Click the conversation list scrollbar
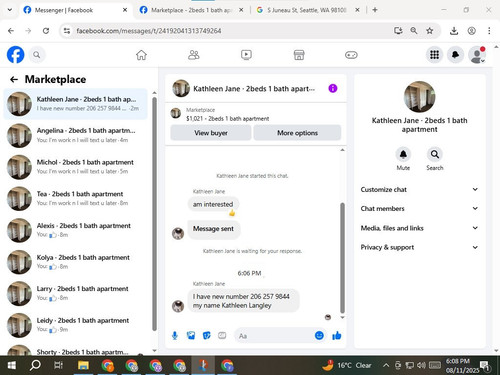The height and width of the screenshot is (375, 500). pos(154,213)
